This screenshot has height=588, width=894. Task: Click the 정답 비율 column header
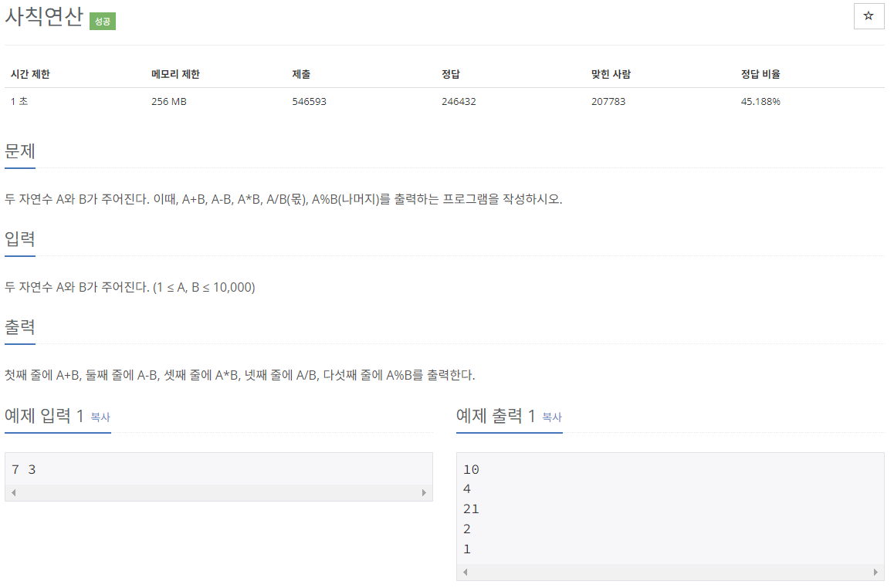coord(760,74)
